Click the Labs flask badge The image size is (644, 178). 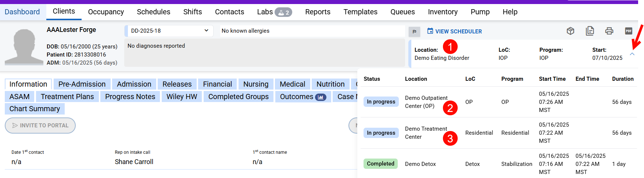coord(283,12)
